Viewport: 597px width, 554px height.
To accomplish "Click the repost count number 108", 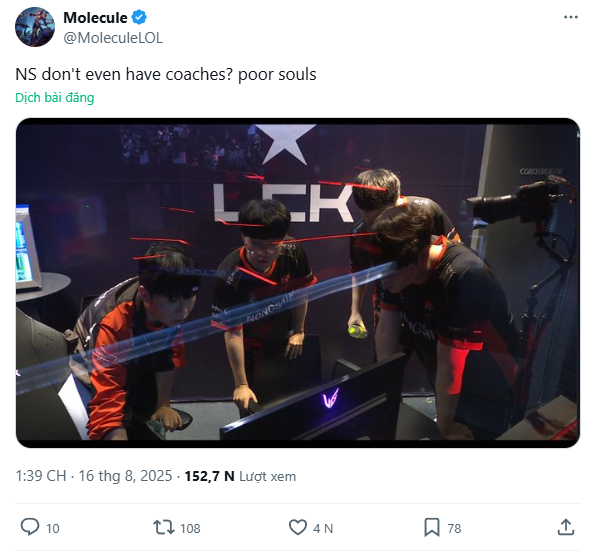I will tap(190, 528).
